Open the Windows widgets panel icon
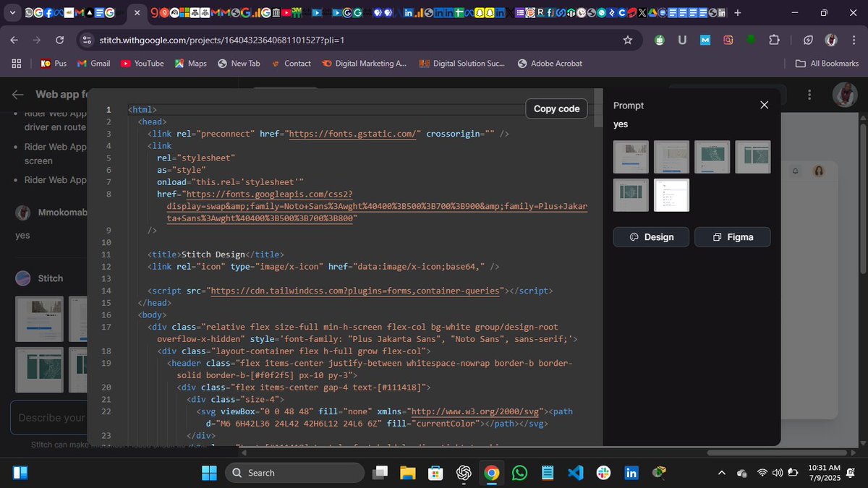Screen dimensions: 868x488 click(x=20, y=473)
